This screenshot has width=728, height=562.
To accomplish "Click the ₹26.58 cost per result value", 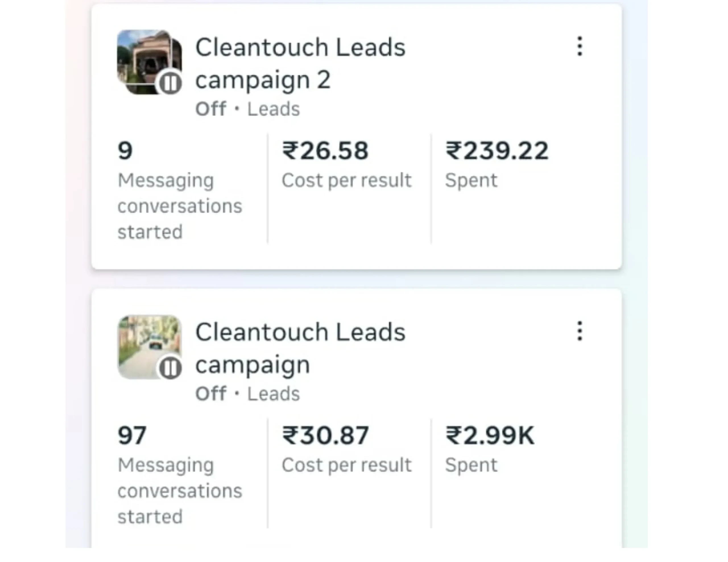I will 325,151.
